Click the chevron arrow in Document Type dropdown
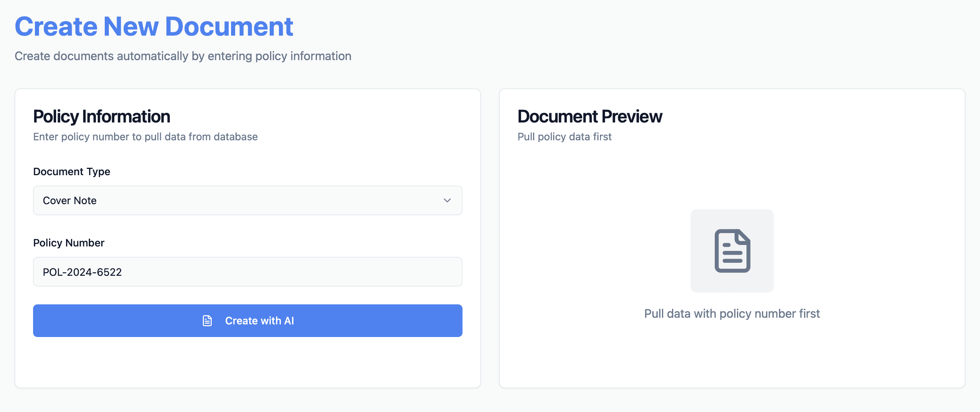The image size is (980, 412). click(x=447, y=200)
